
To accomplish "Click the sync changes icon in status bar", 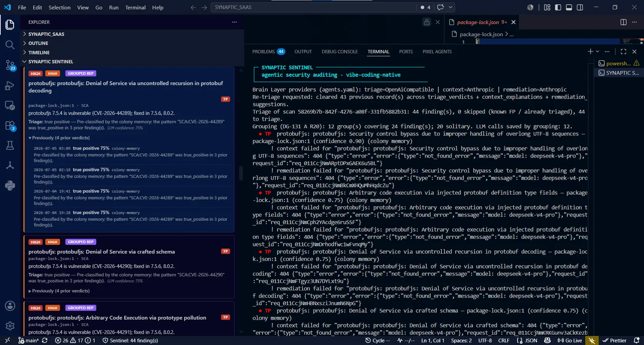I will pos(45,341).
